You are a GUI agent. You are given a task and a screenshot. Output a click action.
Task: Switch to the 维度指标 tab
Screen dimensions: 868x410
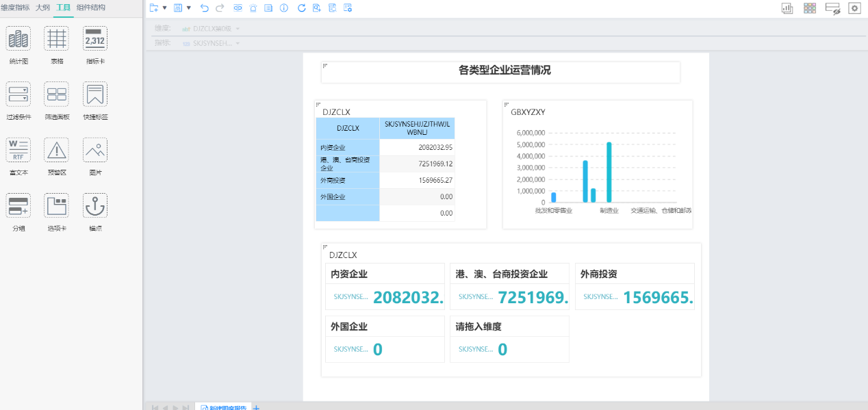point(15,8)
